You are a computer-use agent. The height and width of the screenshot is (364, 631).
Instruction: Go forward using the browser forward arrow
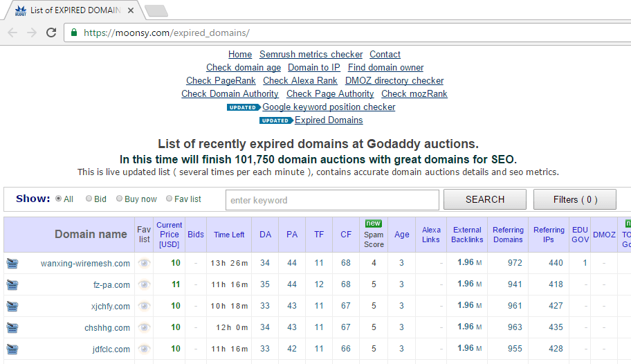[x=32, y=33]
